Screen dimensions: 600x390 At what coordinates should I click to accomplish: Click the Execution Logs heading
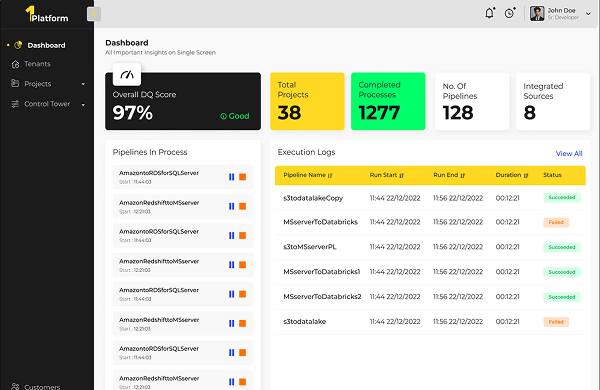click(307, 152)
